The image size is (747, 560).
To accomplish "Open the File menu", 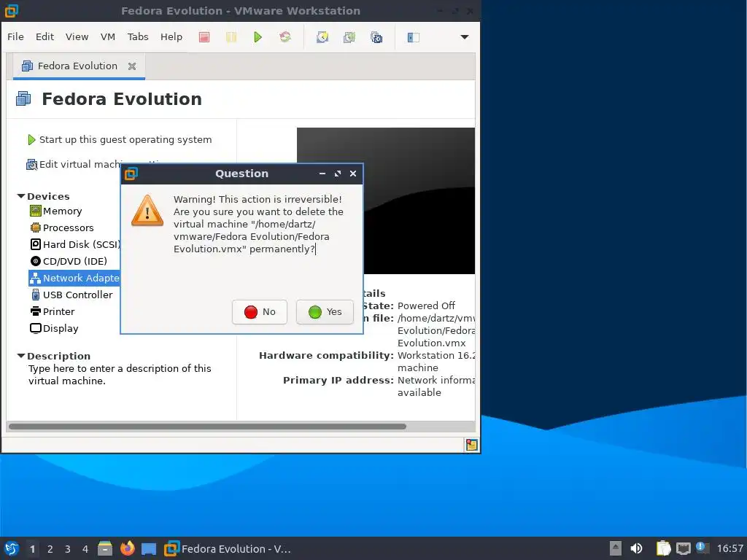I will (15, 36).
